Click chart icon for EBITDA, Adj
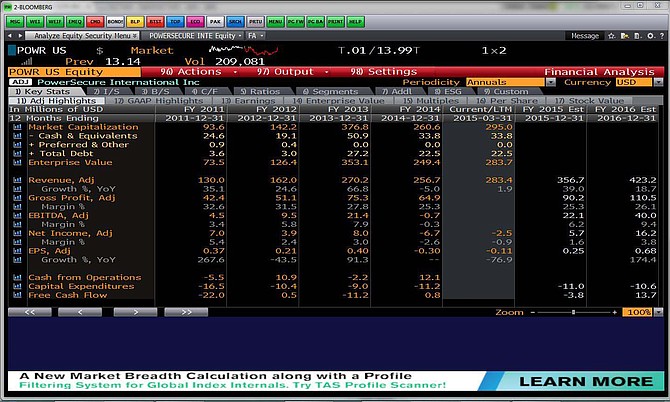The width and height of the screenshot is (670, 402). coord(17,214)
